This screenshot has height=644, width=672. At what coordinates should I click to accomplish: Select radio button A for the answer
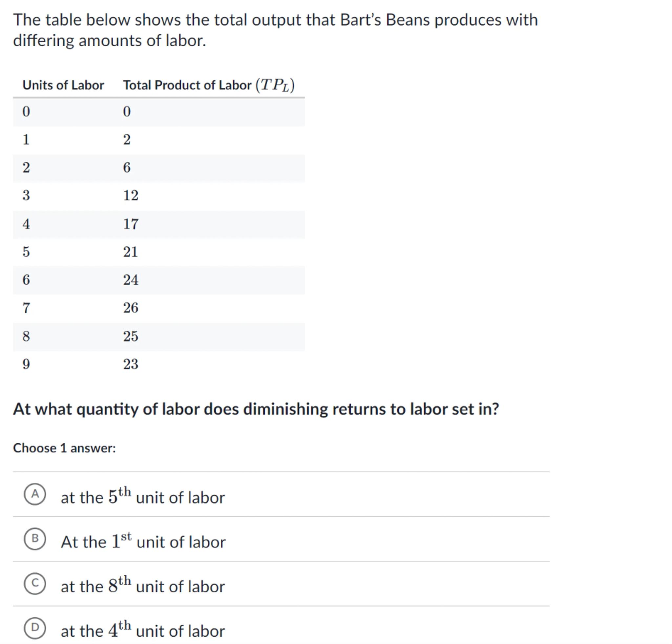coord(35,494)
